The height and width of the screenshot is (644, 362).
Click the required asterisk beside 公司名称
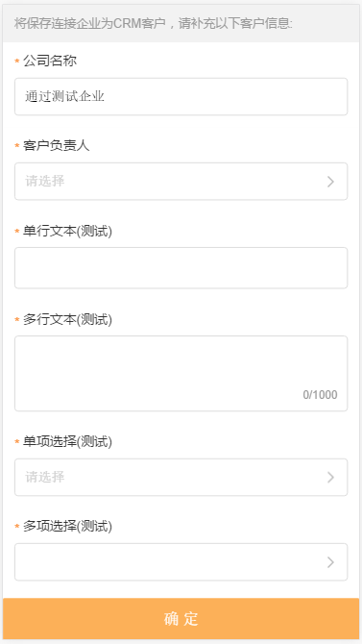(x=17, y=62)
